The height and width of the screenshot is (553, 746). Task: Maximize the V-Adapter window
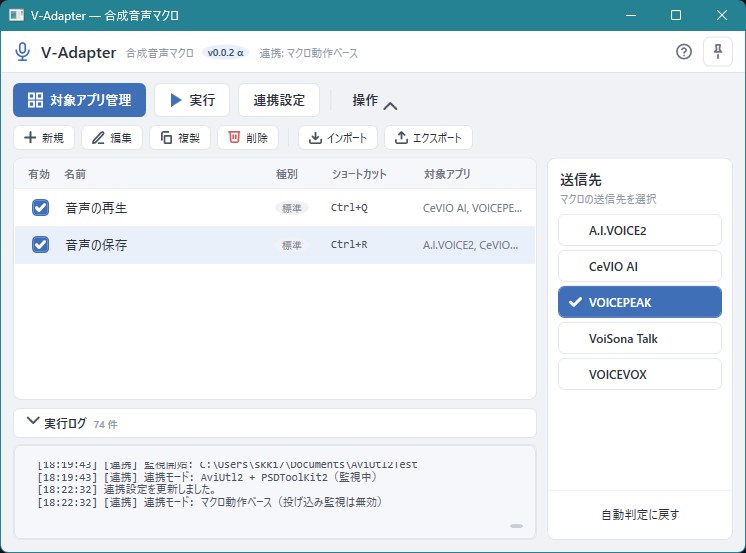676,15
